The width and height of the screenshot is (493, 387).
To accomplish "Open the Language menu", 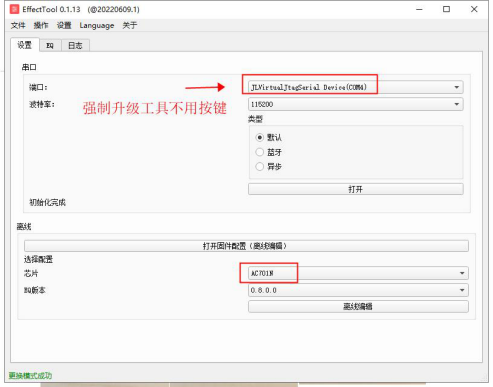I will [x=97, y=25].
